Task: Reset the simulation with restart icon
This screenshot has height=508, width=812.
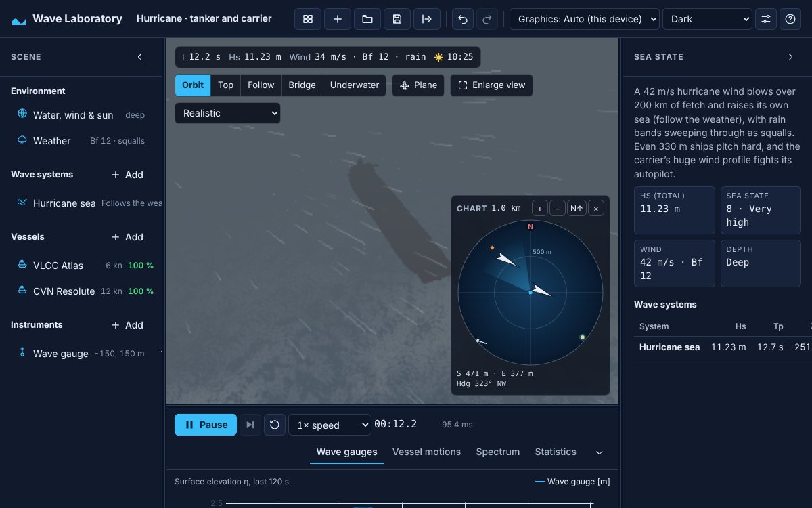Action: (x=275, y=425)
